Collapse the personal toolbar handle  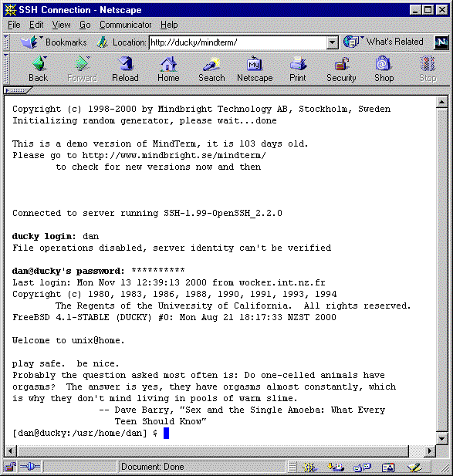(x=17, y=90)
